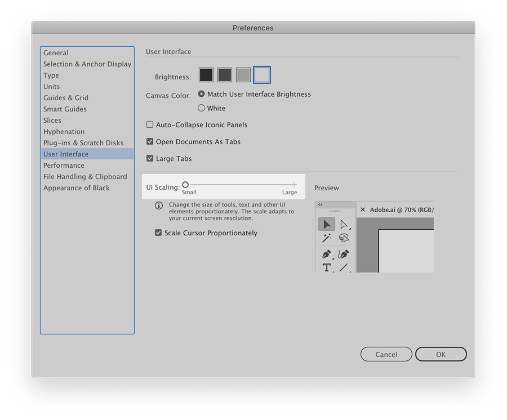Select the Pen tool in preview
This screenshot has width=507, height=420.
click(327, 254)
